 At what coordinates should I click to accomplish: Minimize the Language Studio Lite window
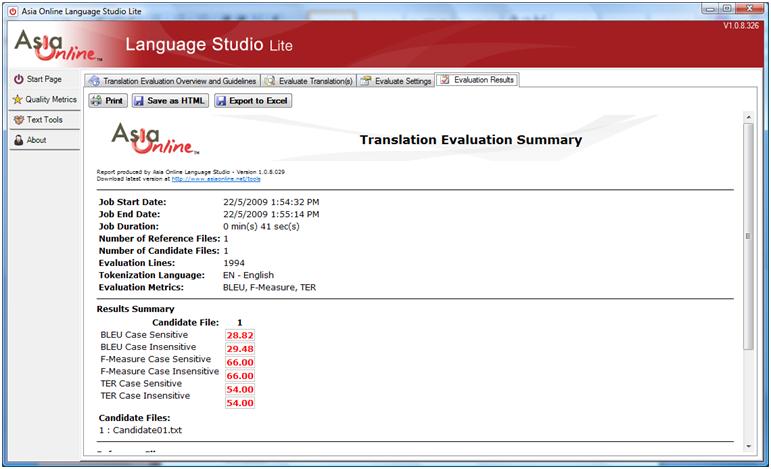pyautogui.click(x=710, y=9)
